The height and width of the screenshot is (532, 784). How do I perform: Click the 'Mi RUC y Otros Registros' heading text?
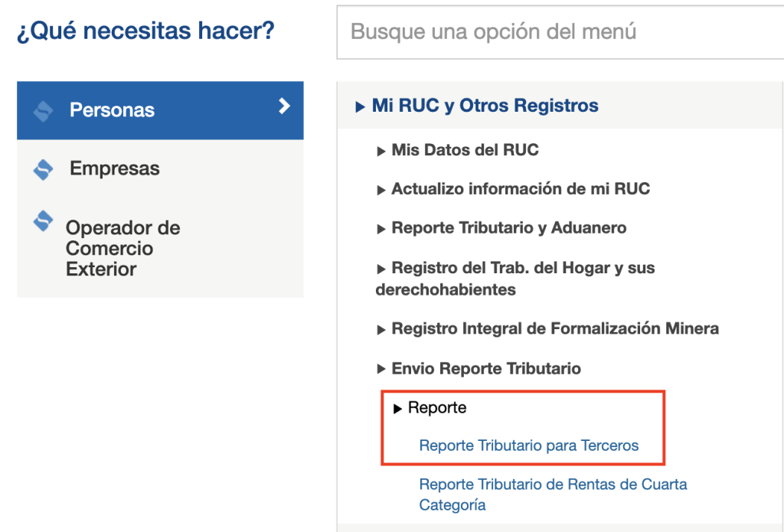pyautogui.click(x=485, y=106)
